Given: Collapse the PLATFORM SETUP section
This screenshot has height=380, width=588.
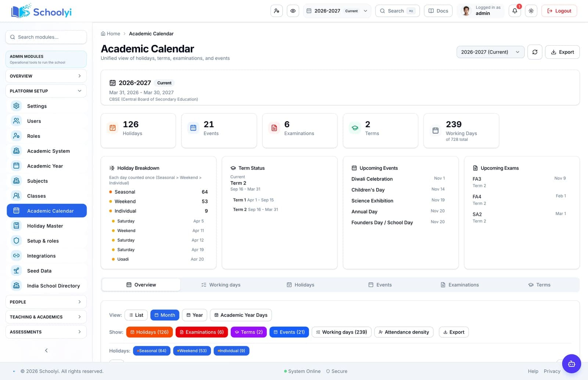Looking at the screenshot, I should point(46,91).
